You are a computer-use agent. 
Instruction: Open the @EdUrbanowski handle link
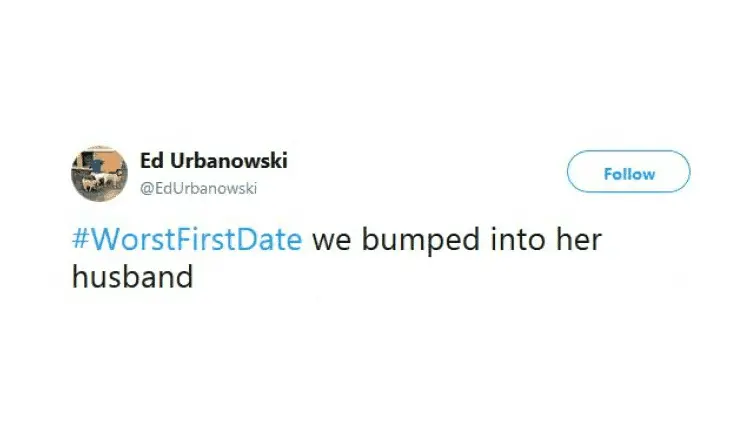coord(200,187)
